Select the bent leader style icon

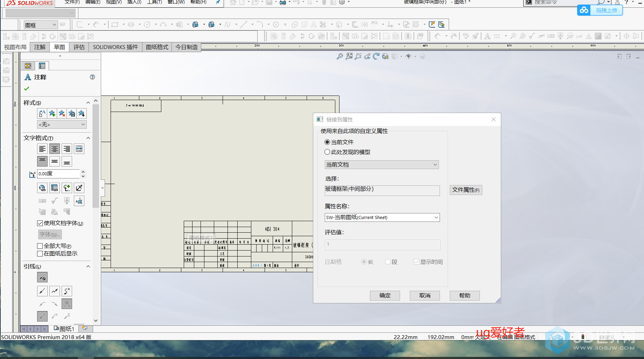(x=55, y=291)
